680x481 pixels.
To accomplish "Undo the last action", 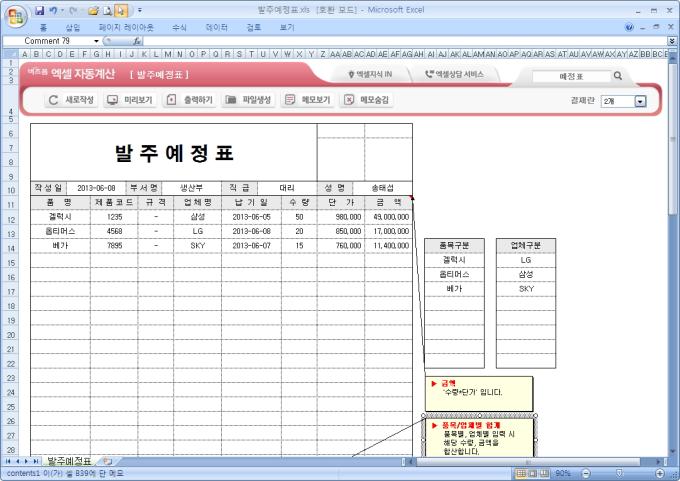I will coord(53,10).
